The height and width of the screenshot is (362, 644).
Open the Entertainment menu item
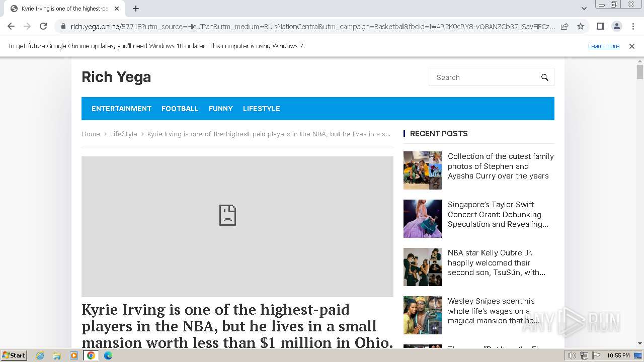[x=121, y=109]
